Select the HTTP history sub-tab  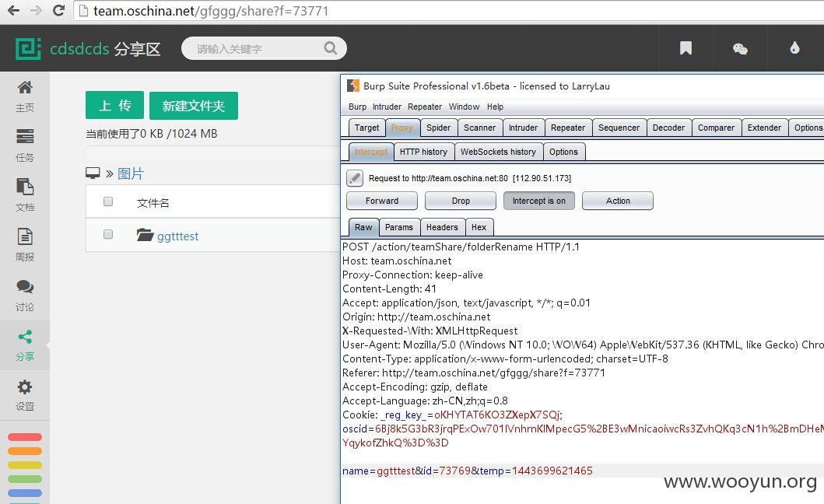click(x=423, y=152)
